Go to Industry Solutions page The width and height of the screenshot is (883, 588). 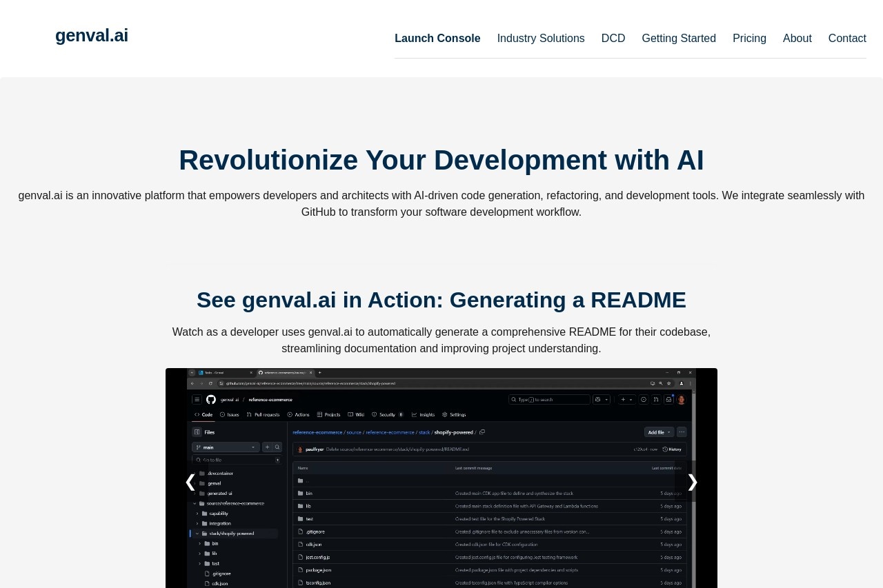pos(541,39)
